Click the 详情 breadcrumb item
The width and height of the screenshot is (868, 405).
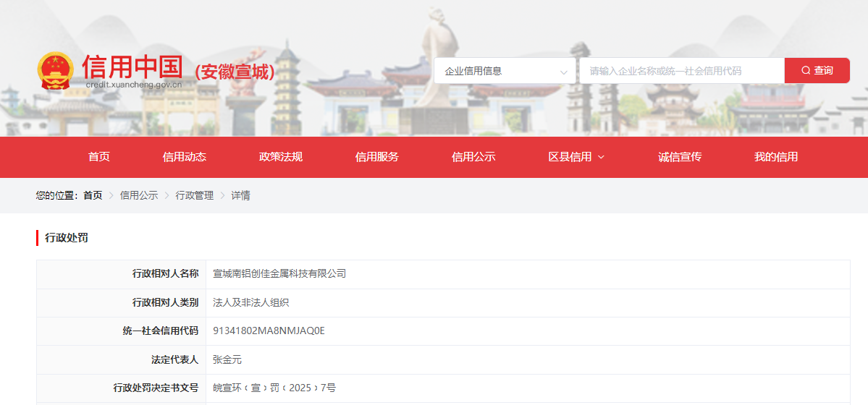241,195
